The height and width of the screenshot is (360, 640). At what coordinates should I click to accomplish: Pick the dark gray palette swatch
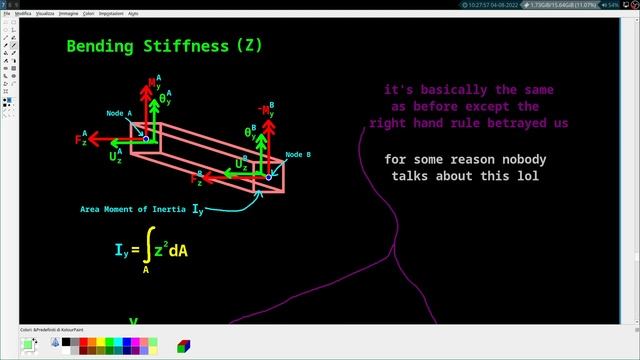click(x=75, y=342)
